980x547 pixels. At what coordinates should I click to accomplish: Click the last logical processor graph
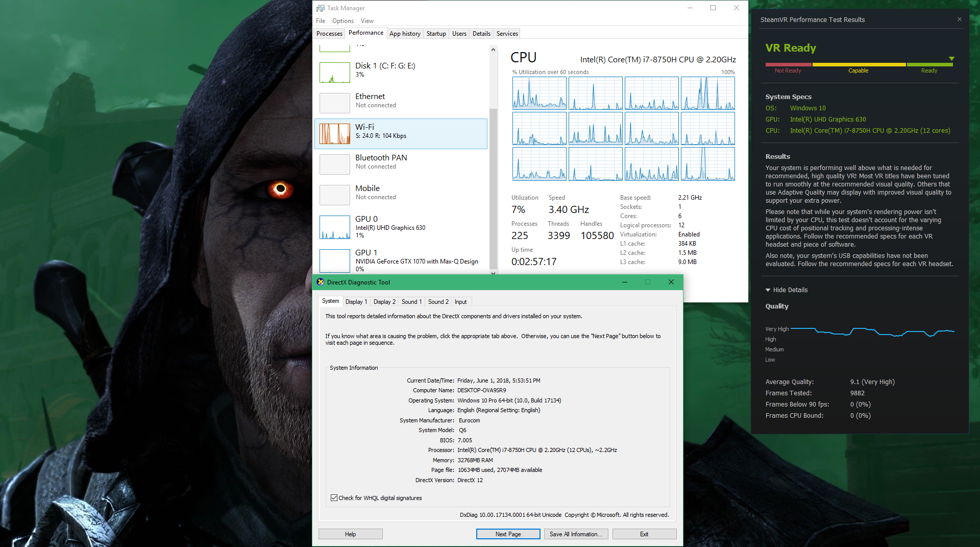click(x=707, y=164)
